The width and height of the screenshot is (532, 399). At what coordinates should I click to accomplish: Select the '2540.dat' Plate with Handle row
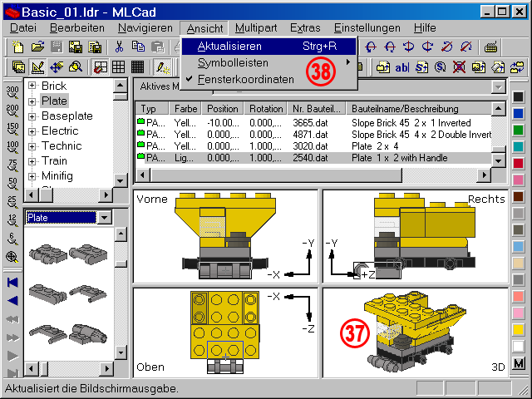(x=313, y=158)
